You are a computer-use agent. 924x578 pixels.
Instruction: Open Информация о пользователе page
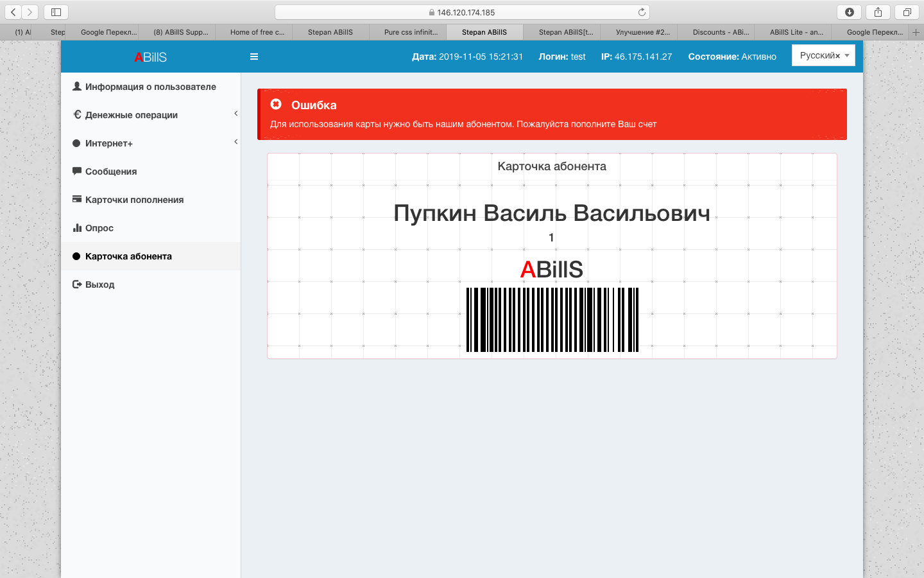point(151,87)
